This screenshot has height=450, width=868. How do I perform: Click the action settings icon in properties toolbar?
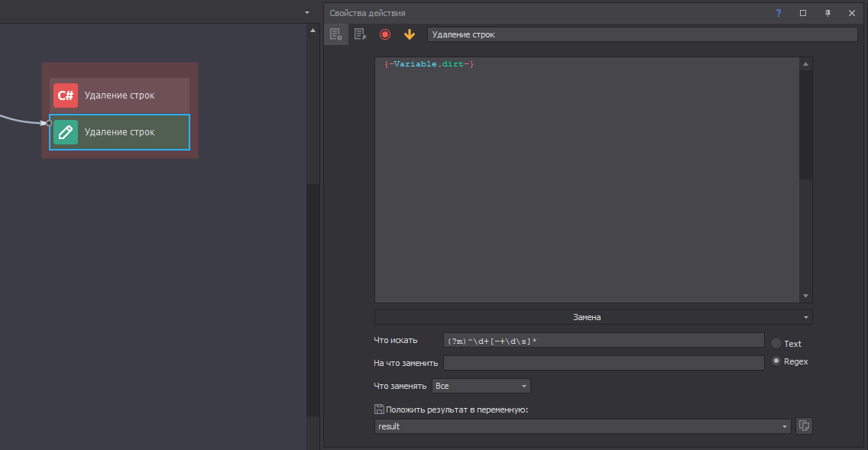(x=335, y=34)
